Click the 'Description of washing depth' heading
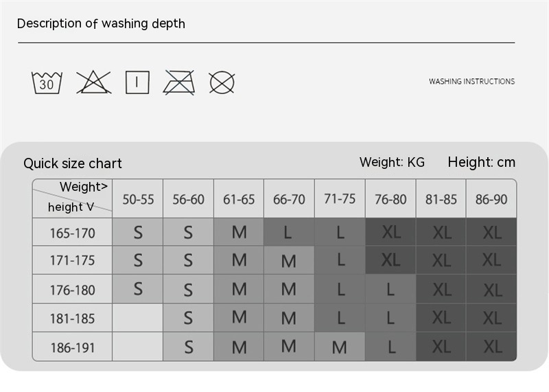Viewport: 549px width, 392px height. 101,23
